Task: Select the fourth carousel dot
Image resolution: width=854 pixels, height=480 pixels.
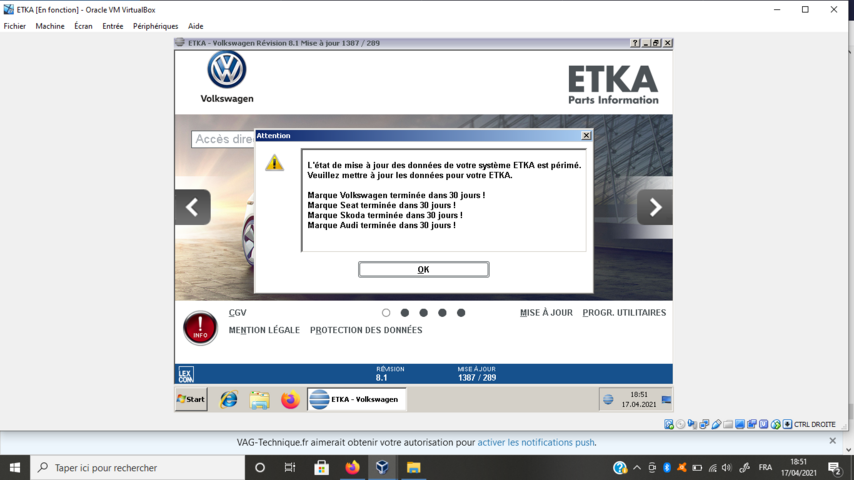Action: click(x=442, y=313)
